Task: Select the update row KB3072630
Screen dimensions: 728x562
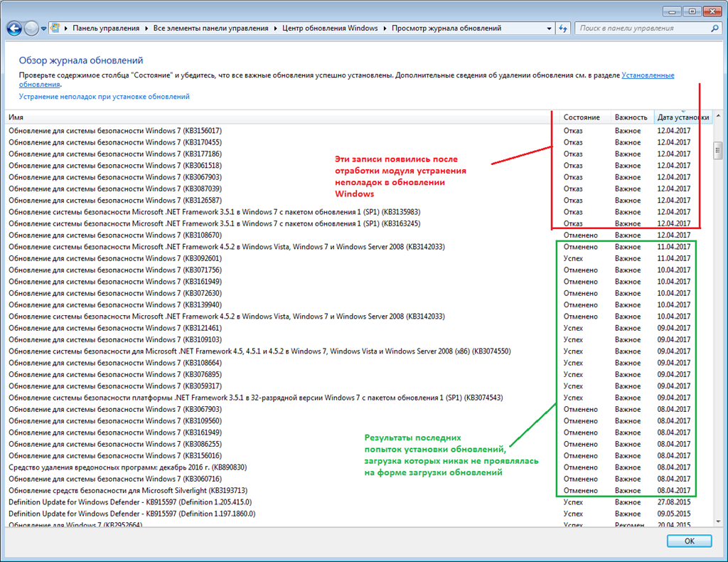Action: 358,294
